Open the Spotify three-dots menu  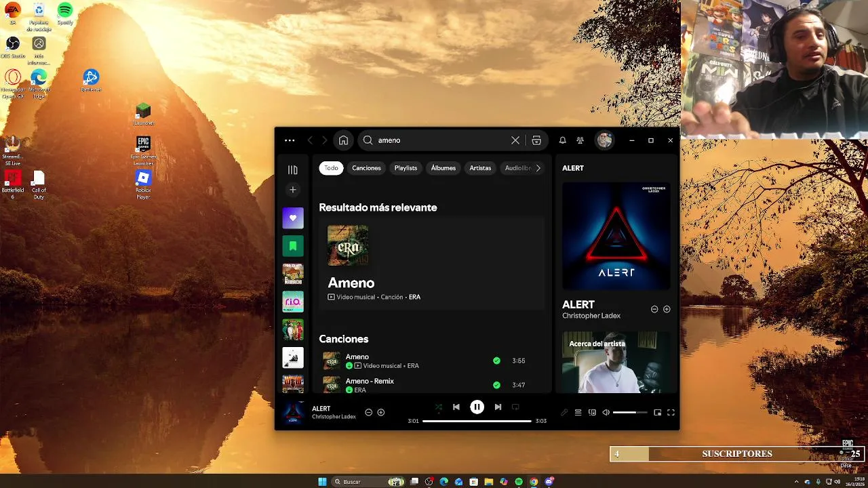290,140
